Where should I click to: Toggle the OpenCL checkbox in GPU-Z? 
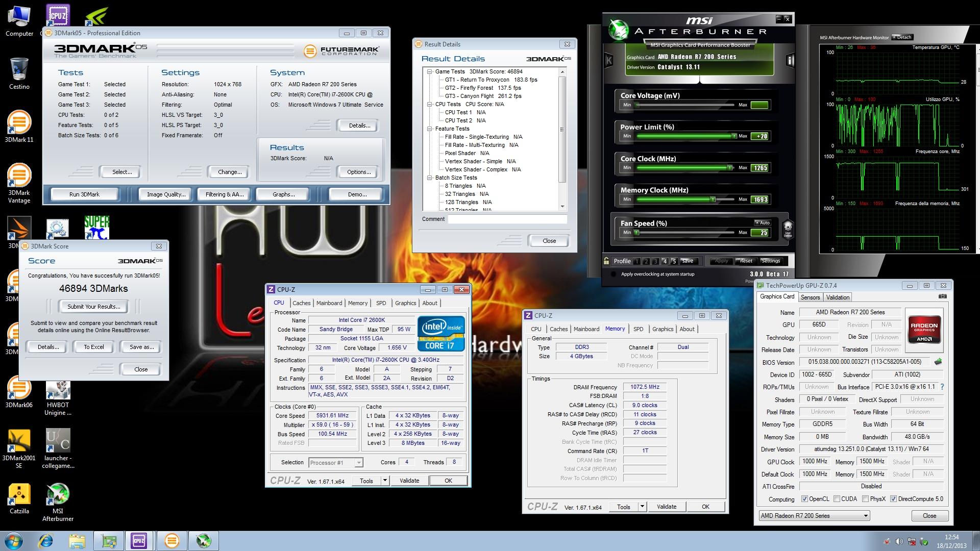804,499
